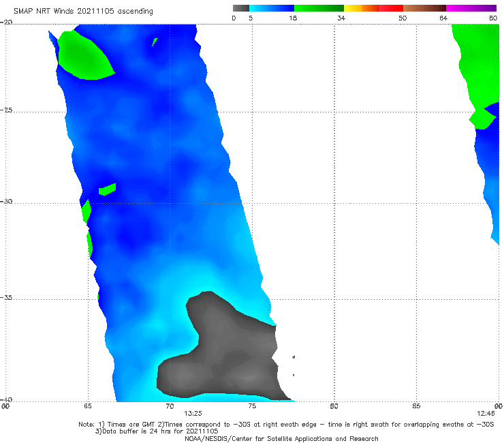Click the magenta 64-80 segment of the color bar
This screenshot has width=504, height=443.
click(x=471, y=8)
